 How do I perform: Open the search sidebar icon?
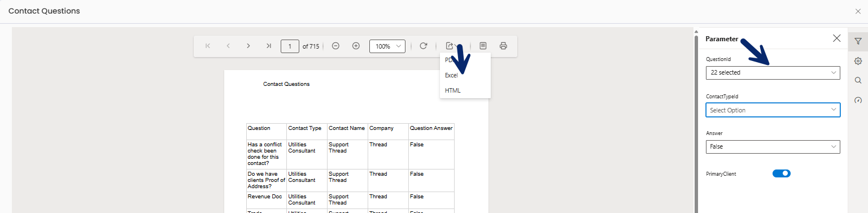click(x=858, y=80)
